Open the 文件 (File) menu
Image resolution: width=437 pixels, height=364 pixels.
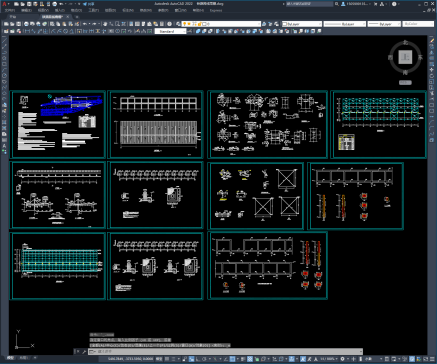9,10
